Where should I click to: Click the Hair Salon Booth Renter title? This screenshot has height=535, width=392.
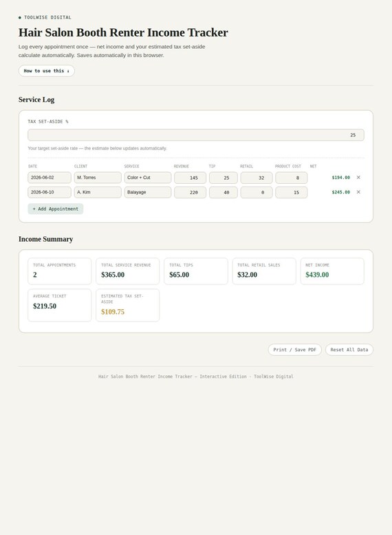click(123, 32)
